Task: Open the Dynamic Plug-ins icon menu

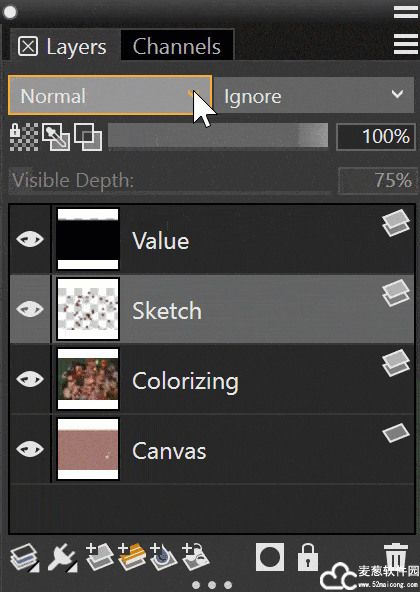Action: tap(62, 557)
